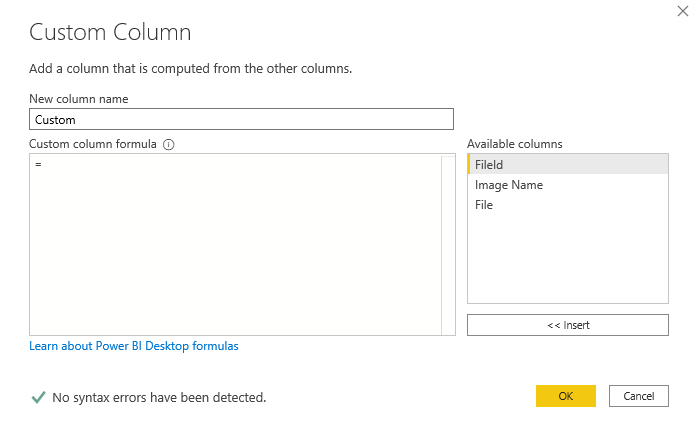Click the 'No syntax errors' status message
This screenshot has height=433, width=699.
159,397
